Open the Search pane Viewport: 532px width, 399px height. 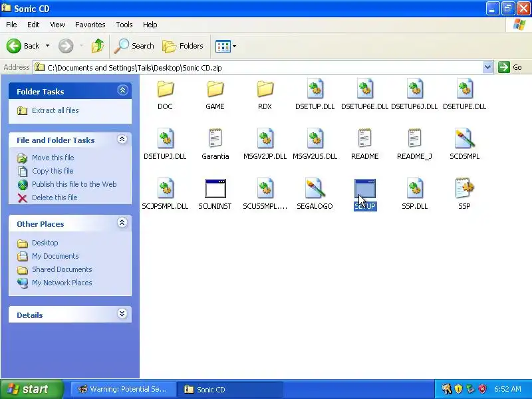click(134, 46)
